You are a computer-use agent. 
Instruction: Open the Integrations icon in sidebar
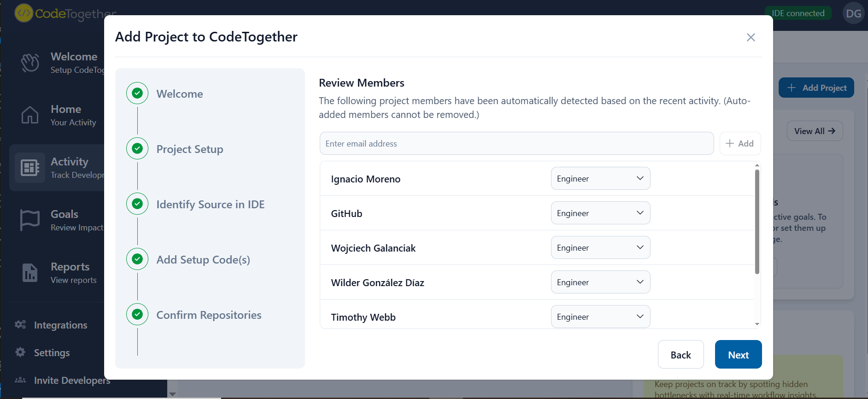coord(20,324)
